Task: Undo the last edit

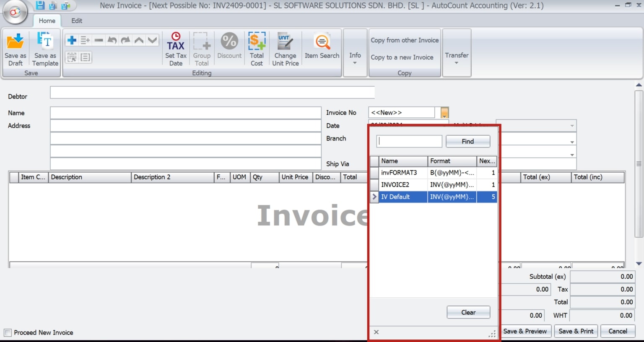Action: point(112,40)
